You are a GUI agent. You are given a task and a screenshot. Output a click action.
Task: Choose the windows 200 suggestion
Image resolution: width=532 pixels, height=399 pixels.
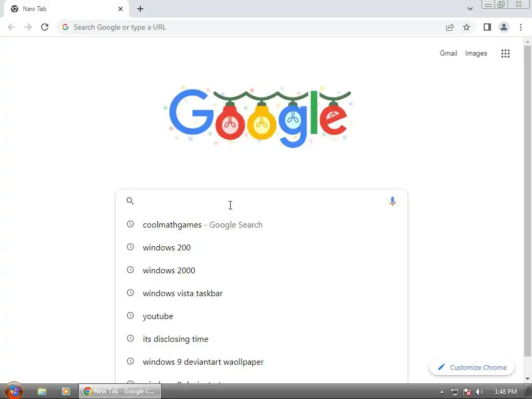[261, 247]
